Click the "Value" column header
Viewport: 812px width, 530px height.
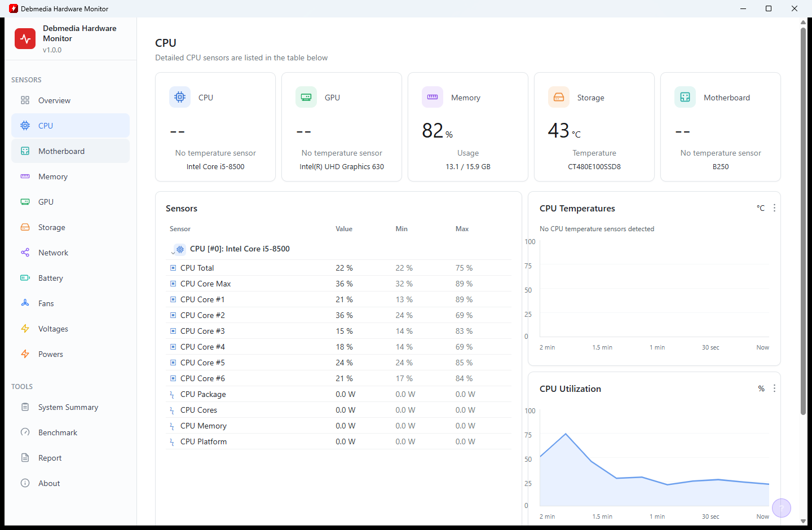(344, 229)
